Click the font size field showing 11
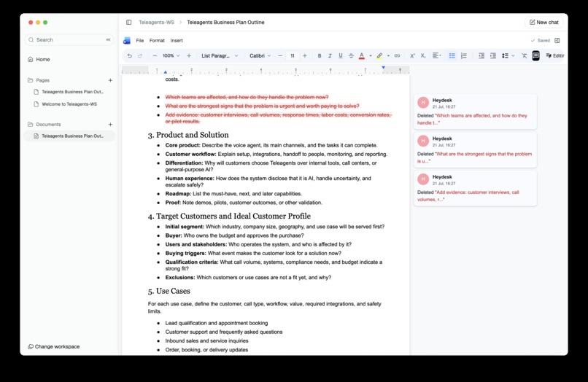Screen dimensions: 588x382 click(292, 55)
